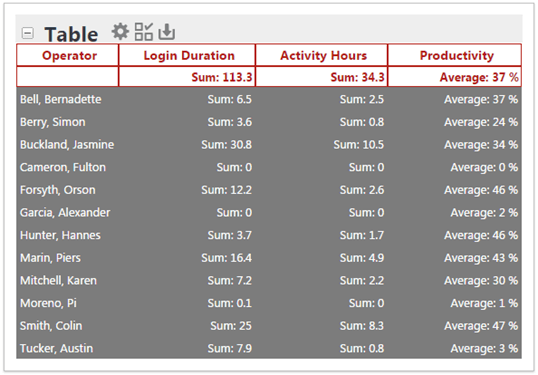Open the table settings gear icon
The width and height of the screenshot is (538, 375).
coord(120,32)
